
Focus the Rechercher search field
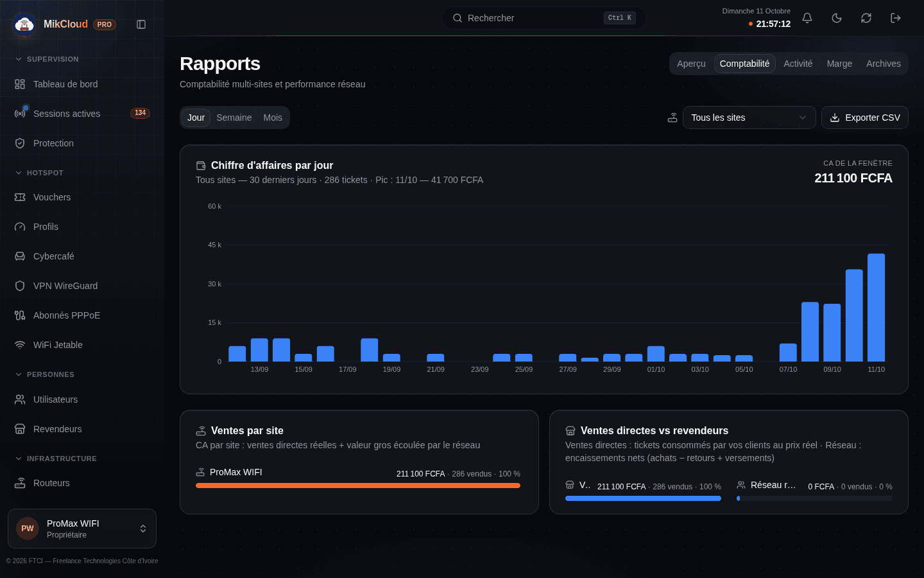click(544, 18)
